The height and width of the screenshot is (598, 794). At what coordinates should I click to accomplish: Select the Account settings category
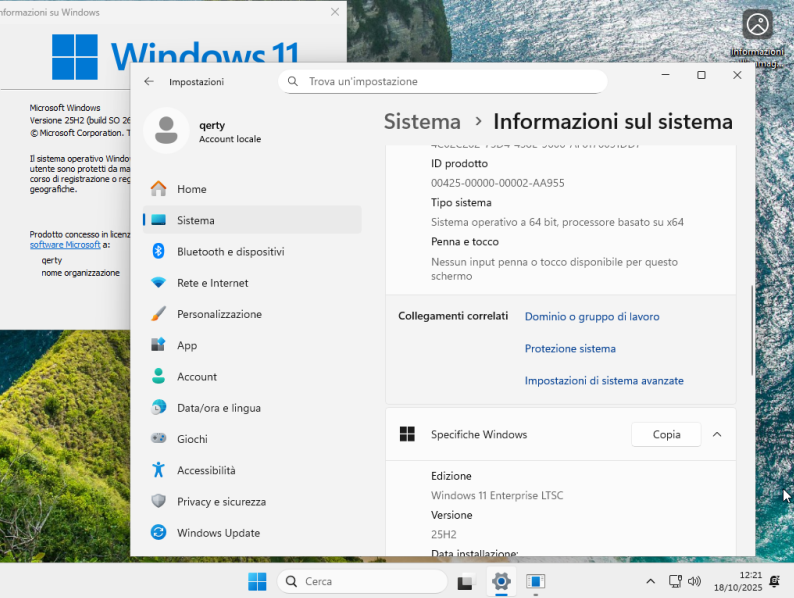[x=252, y=377]
